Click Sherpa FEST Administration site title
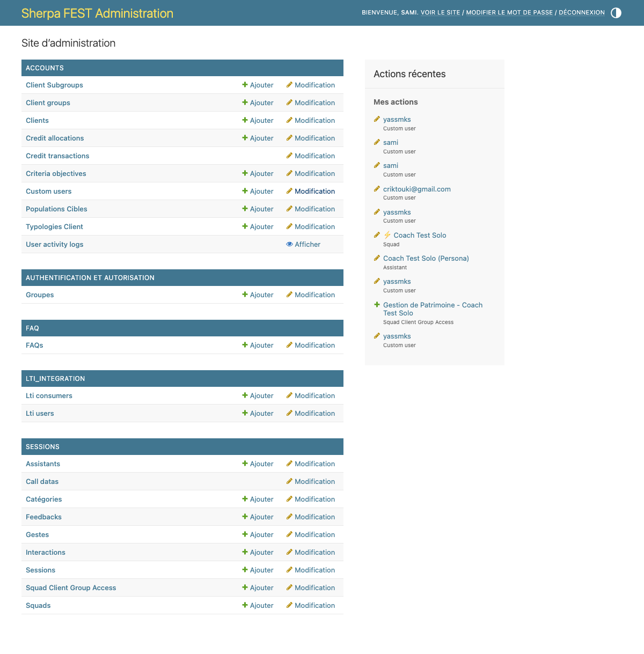644x654 pixels. pyautogui.click(x=97, y=13)
